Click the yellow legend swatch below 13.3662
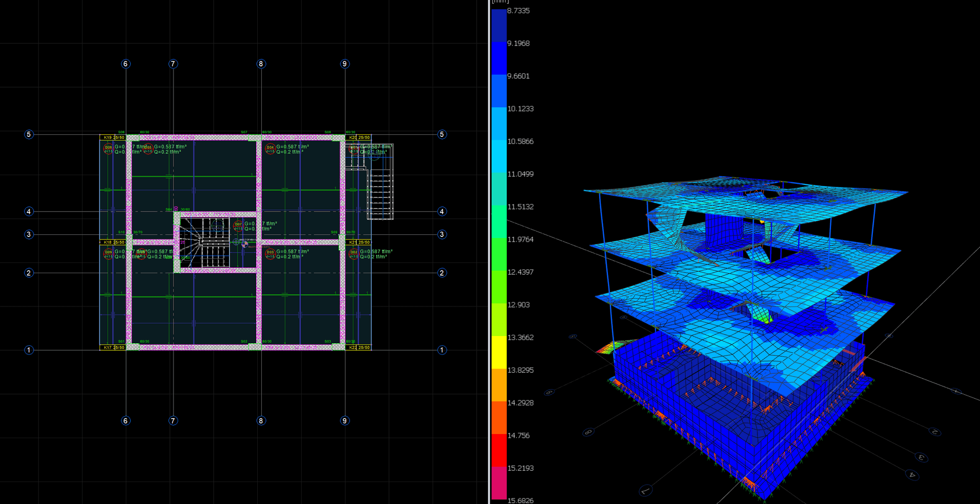 499,352
